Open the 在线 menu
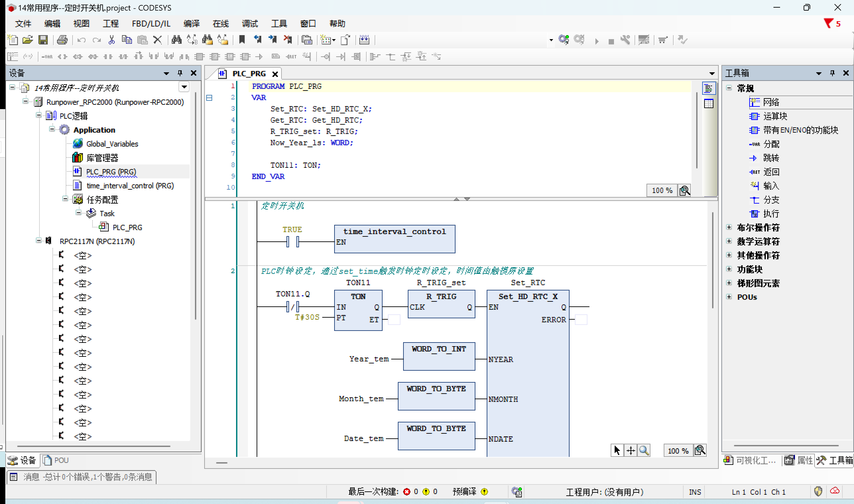 point(221,24)
